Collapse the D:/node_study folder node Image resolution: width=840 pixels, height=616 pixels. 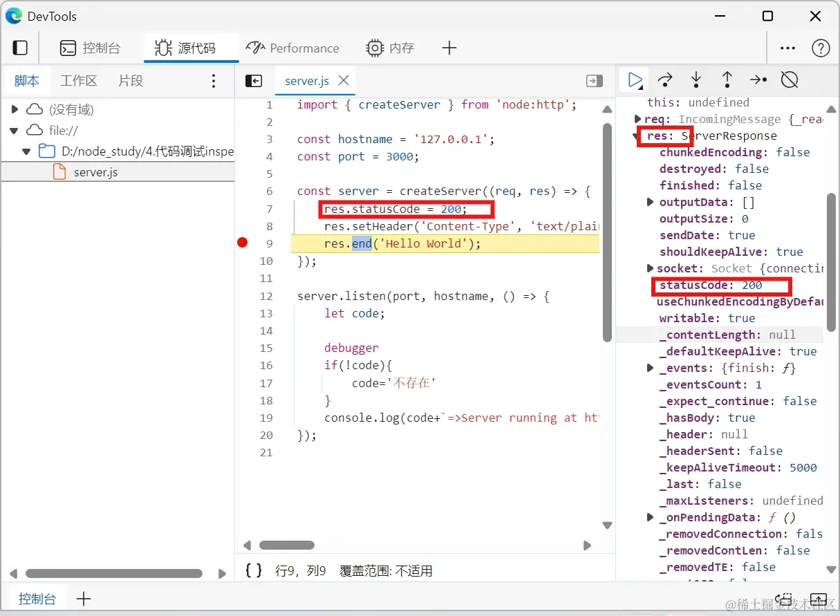click(26, 151)
